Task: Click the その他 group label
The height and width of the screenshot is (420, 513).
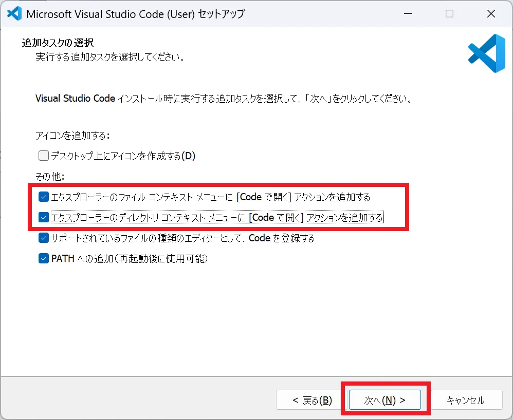Action: pos(49,176)
